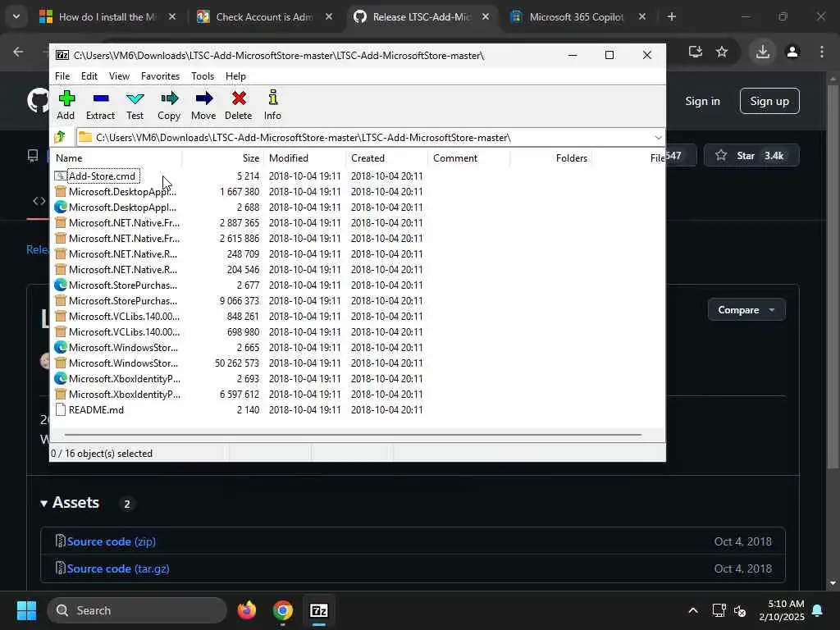840x630 pixels.
Task: Collapse the Assets section triangle
Action: pyautogui.click(x=44, y=504)
